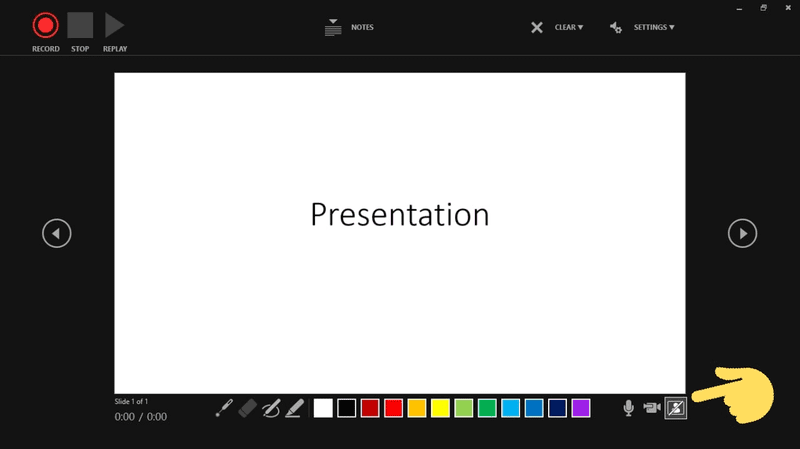Click the Replay button
Viewport: 800px width, 449px height.
115,25
